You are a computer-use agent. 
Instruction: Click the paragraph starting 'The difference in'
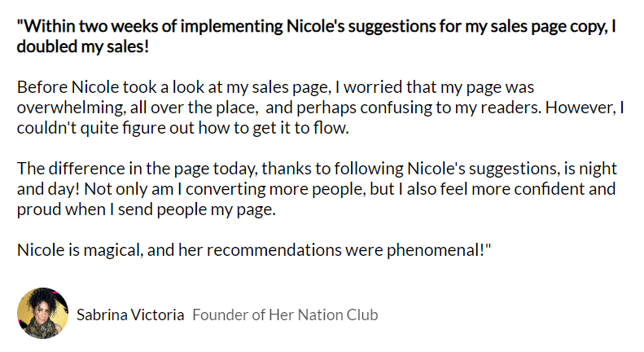(316, 189)
